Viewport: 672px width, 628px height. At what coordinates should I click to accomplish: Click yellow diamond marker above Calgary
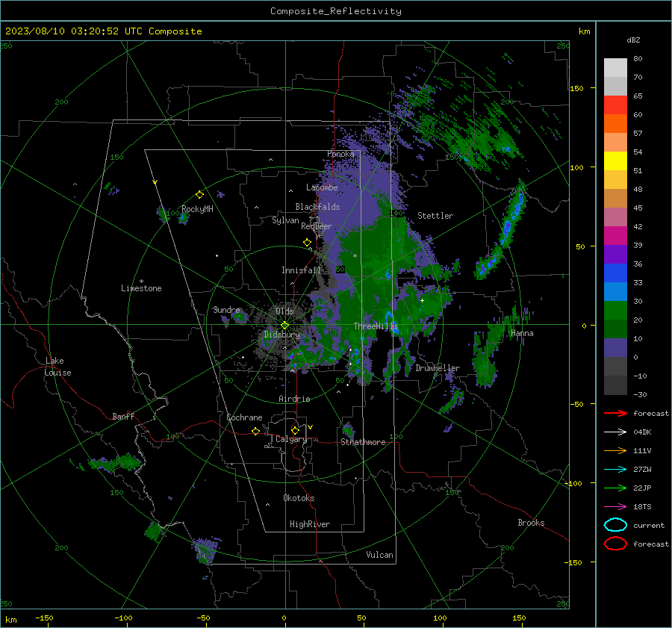(295, 430)
